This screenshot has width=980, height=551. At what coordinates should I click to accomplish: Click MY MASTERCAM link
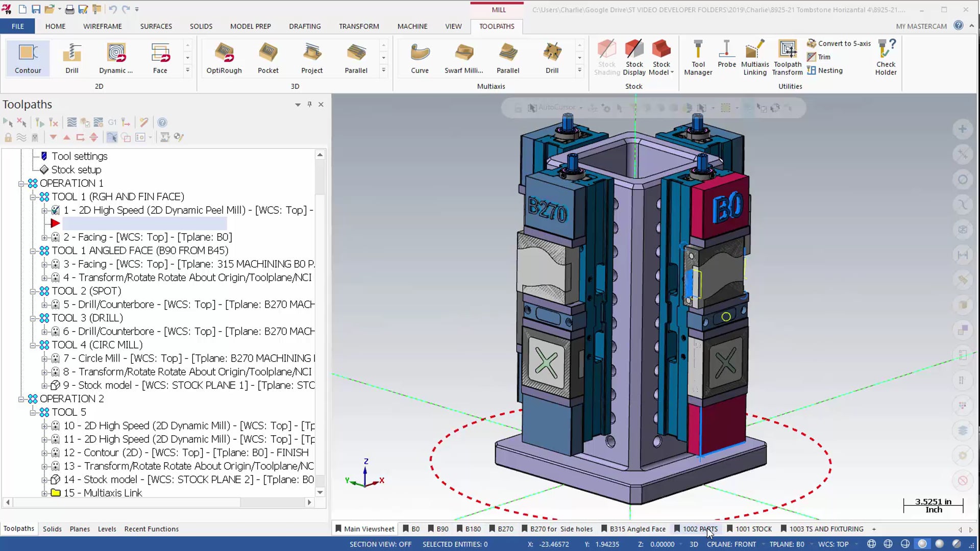coord(921,26)
